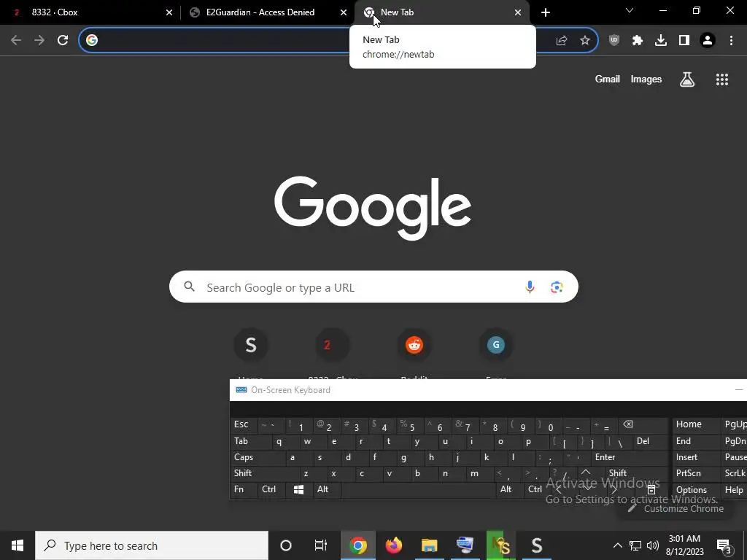Click Esc on the On-Screen Keyboard
Viewport: 747px width, 560px height.
pos(243,425)
